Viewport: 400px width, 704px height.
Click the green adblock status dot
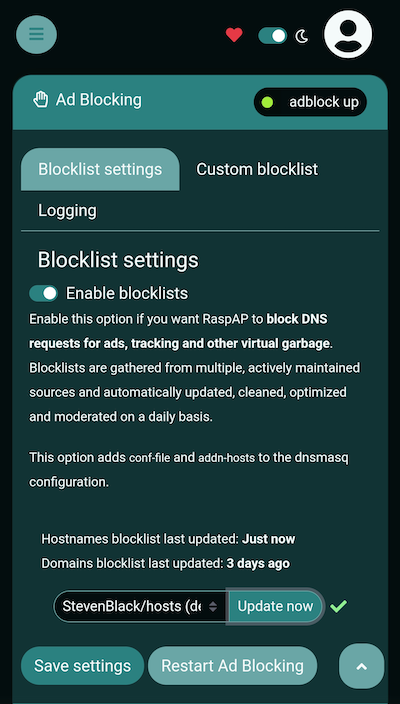tap(267, 102)
